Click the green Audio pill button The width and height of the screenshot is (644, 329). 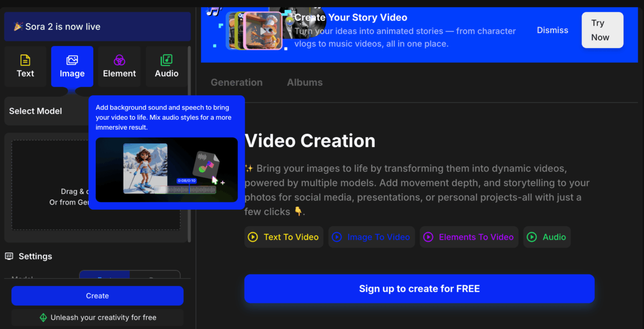point(547,237)
